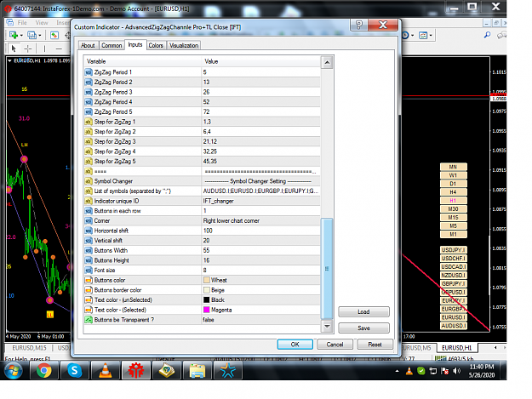Click the Black unselected text color swatch

point(206,300)
